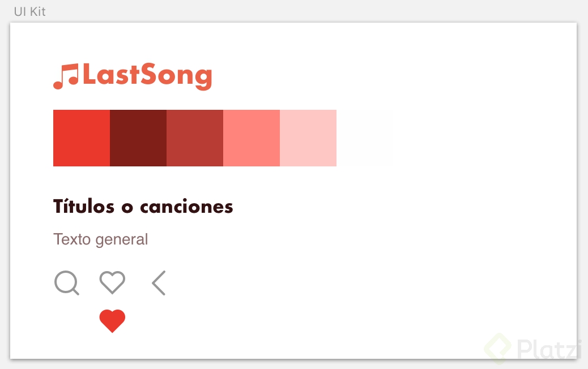Pick the dark maroon color swatch
588x369 pixels.
[138, 138]
